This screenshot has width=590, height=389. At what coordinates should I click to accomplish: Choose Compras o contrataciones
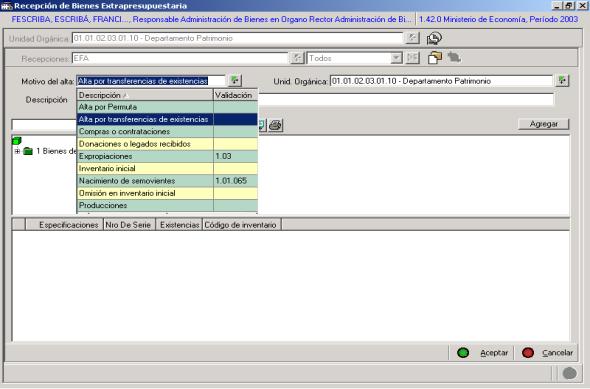click(x=167, y=132)
